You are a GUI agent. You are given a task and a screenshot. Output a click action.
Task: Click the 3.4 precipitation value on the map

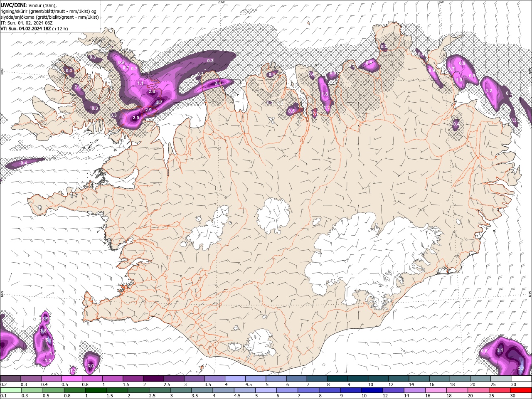point(218,84)
